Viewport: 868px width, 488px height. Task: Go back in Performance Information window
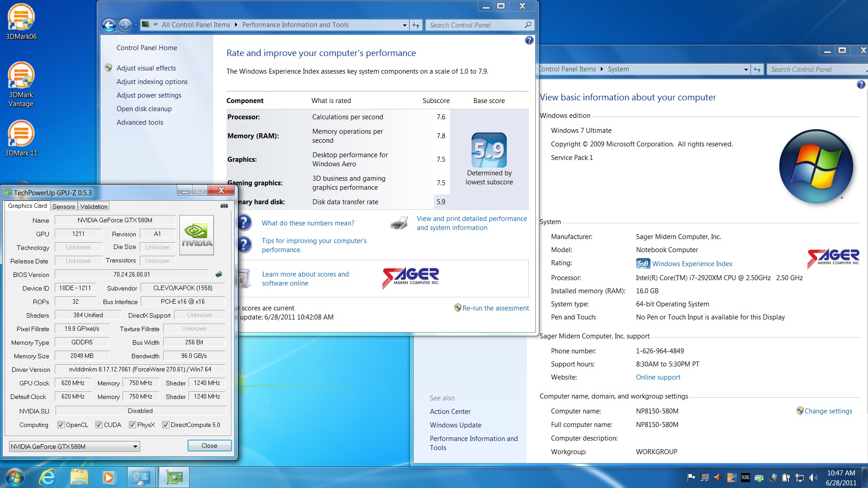[x=109, y=25]
